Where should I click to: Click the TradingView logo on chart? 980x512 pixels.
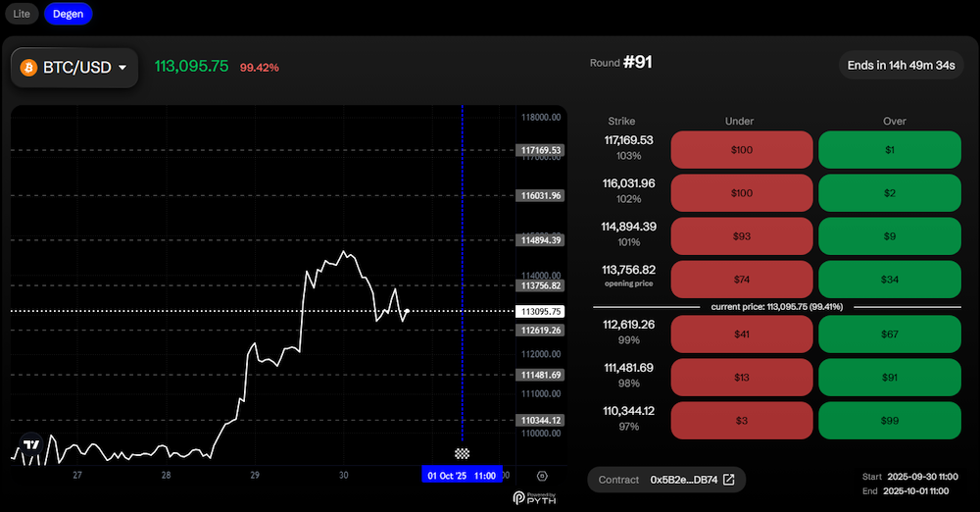[x=31, y=444]
